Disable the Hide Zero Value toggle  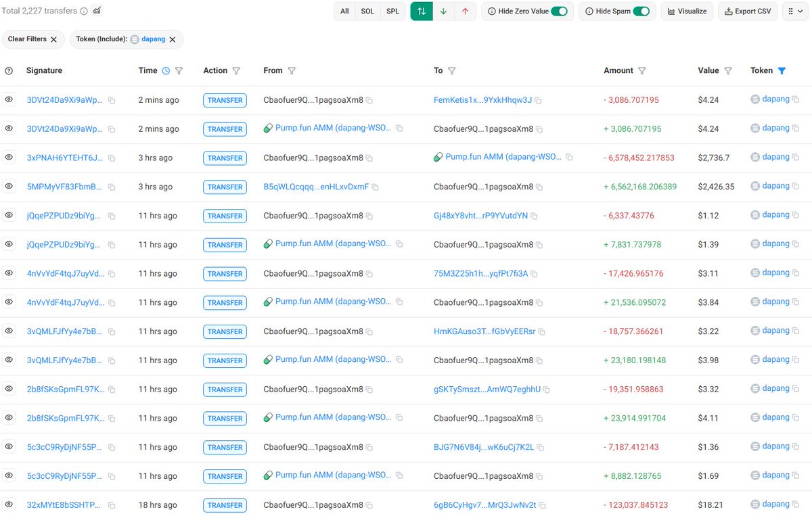pos(560,11)
